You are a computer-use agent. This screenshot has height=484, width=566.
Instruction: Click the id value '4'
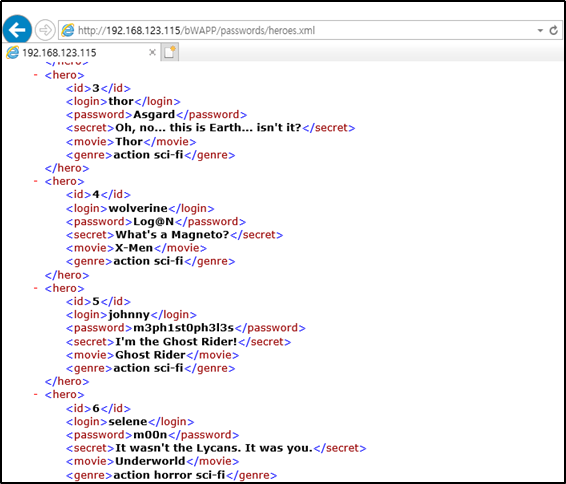[x=96, y=195]
